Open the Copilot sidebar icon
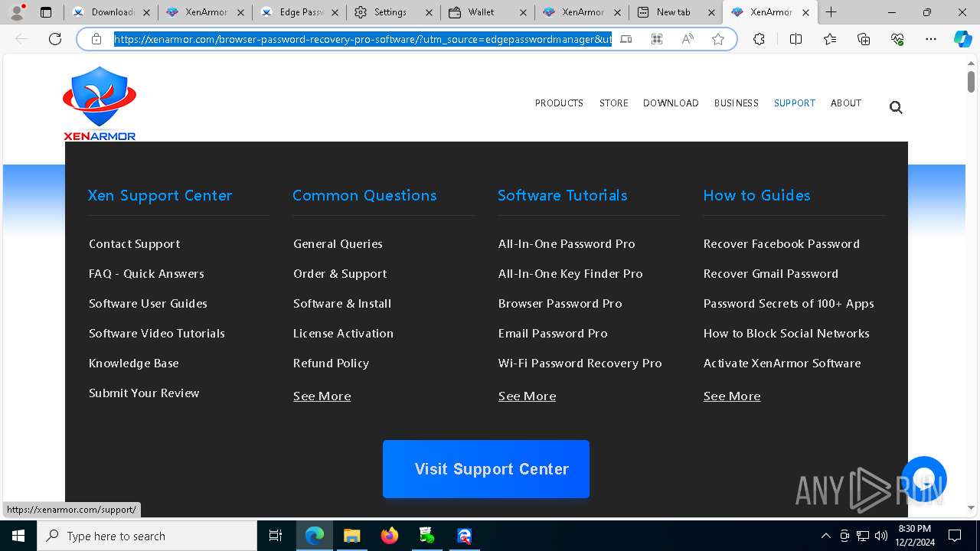 pyautogui.click(x=963, y=39)
